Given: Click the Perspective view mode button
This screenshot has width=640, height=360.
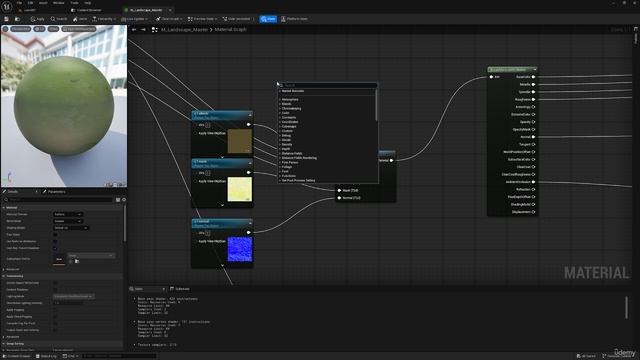Looking at the screenshot, I should pos(21,29).
